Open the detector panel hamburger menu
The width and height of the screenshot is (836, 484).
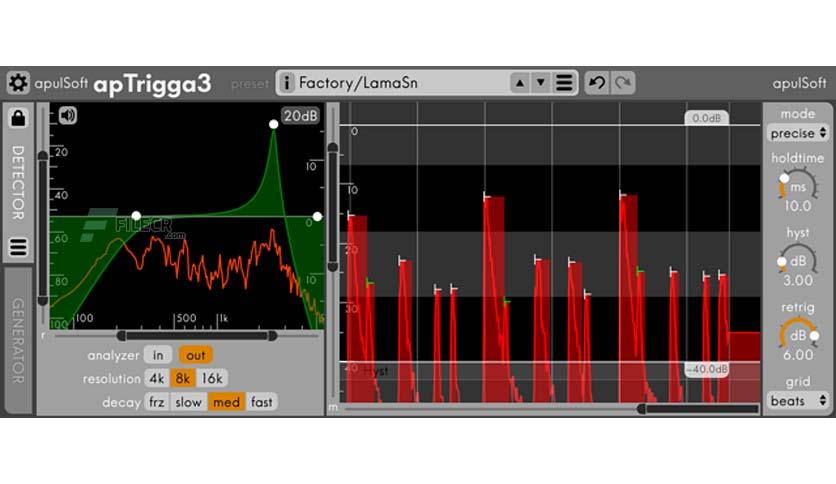18,247
